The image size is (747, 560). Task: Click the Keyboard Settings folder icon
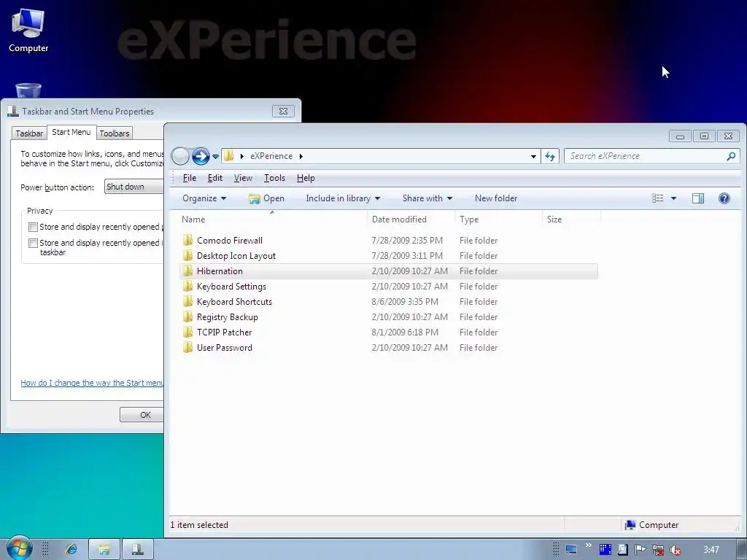coord(188,286)
